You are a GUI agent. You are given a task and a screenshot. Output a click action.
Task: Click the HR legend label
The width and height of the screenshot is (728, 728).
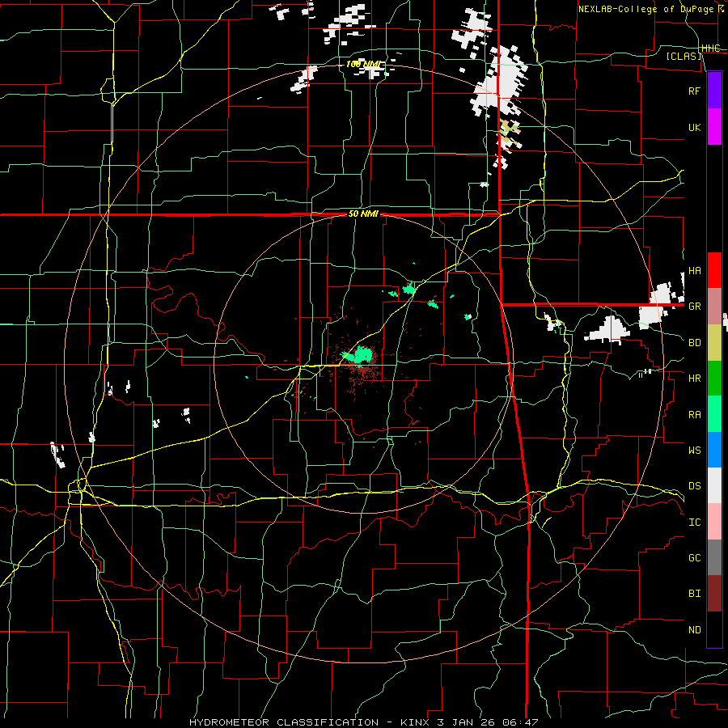tap(694, 379)
